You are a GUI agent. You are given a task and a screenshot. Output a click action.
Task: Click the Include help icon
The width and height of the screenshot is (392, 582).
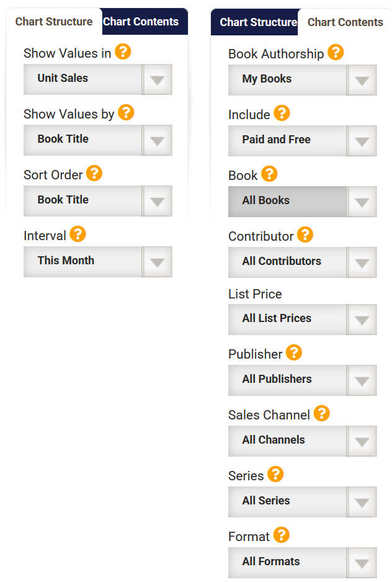[x=282, y=113]
